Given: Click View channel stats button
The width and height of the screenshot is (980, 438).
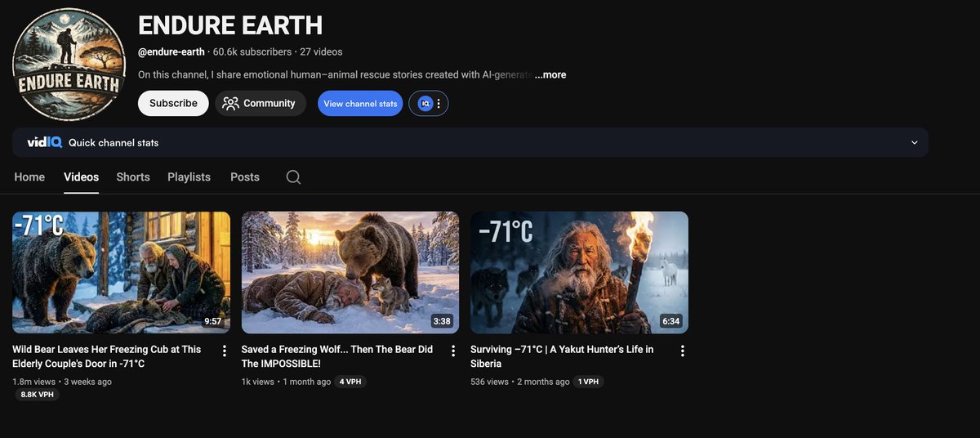Looking at the screenshot, I should pos(360,104).
